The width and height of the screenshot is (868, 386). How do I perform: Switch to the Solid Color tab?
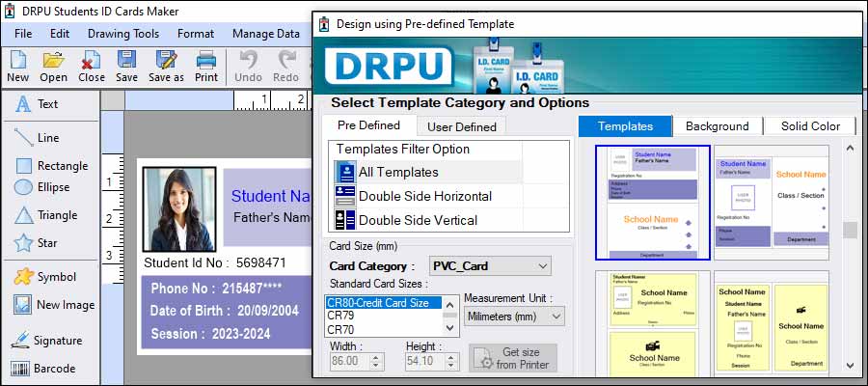811,126
